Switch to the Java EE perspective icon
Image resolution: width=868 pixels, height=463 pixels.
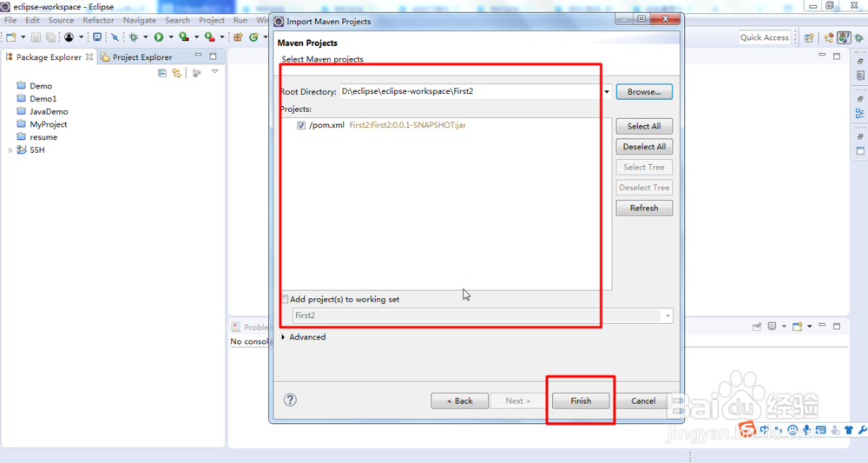pos(829,37)
